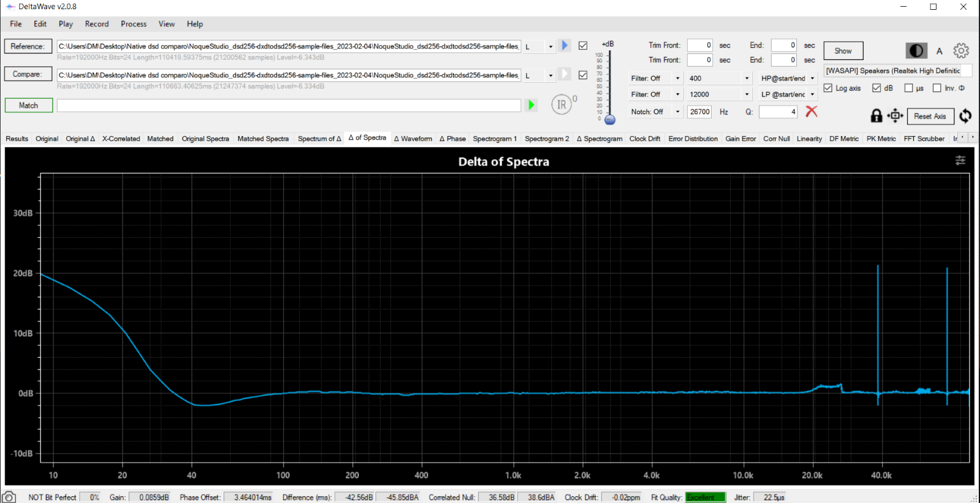Click the axis lock padlock icon
The image size is (980, 503).
tap(876, 116)
